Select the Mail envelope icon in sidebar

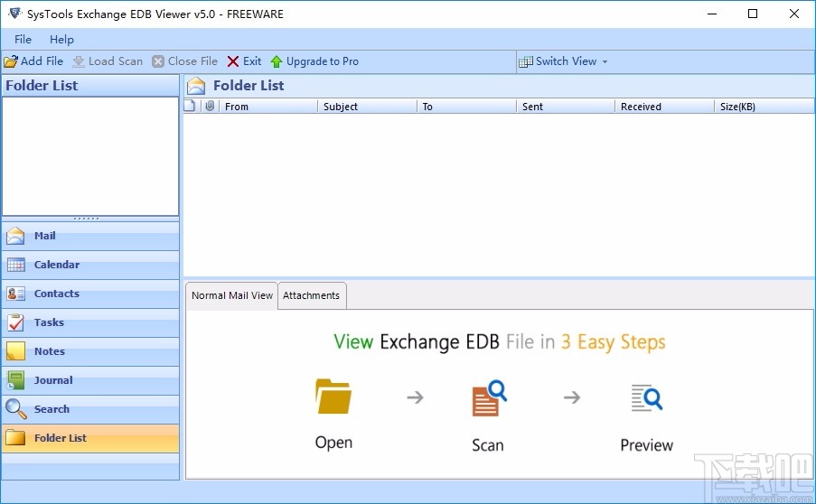pos(15,236)
